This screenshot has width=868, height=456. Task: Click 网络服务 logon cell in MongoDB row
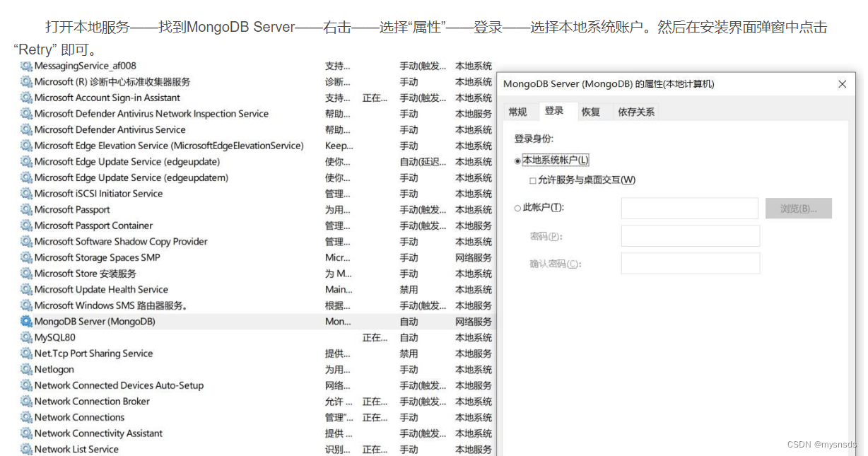(x=474, y=322)
